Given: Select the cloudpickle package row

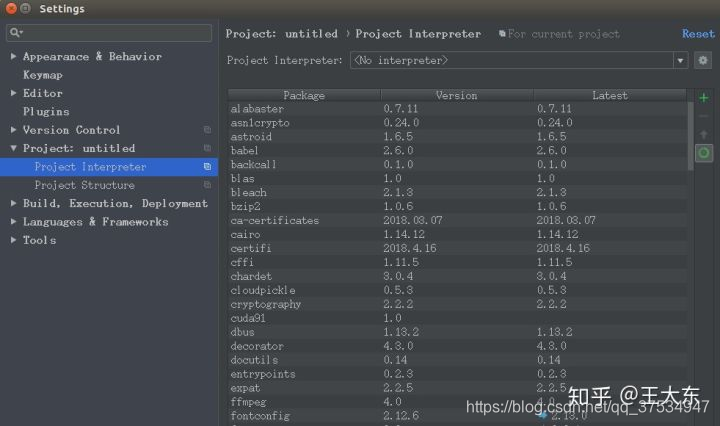Looking at the screenshot, I should click(x=457, y=290).
